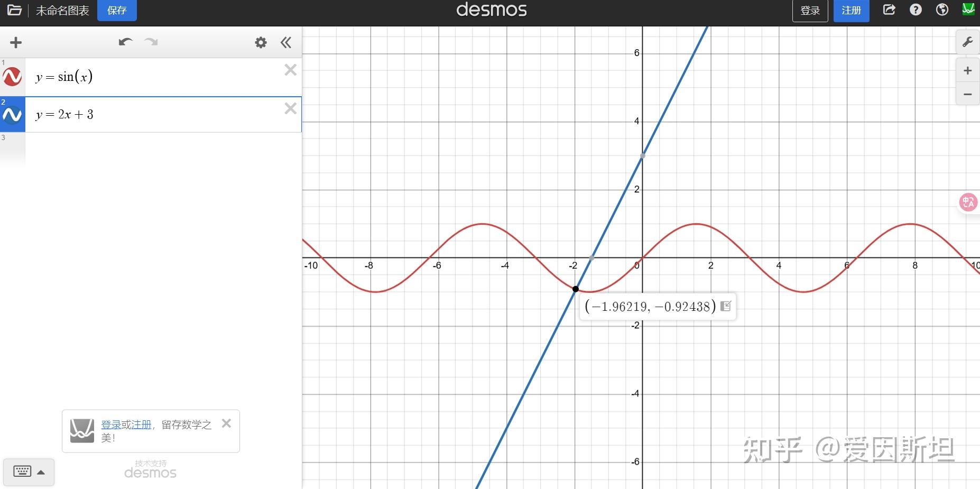Click the intersection point at (-1.96219, -0.92438)
Image resolution: width=980 pixels, height=489 pixels.
576,289
